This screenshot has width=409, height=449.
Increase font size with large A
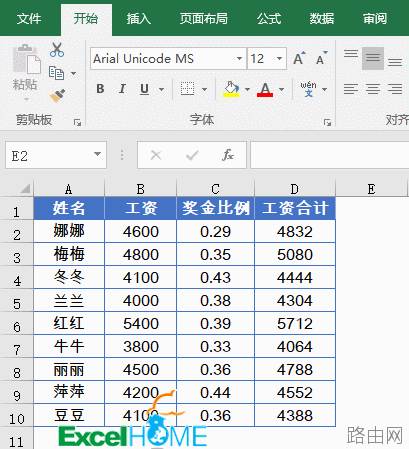tap(299, 59)
